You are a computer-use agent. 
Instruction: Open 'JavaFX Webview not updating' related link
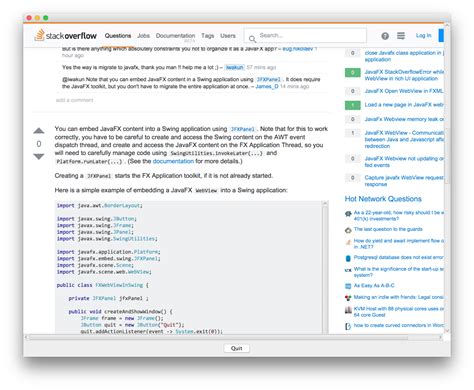tap(404, 162)
